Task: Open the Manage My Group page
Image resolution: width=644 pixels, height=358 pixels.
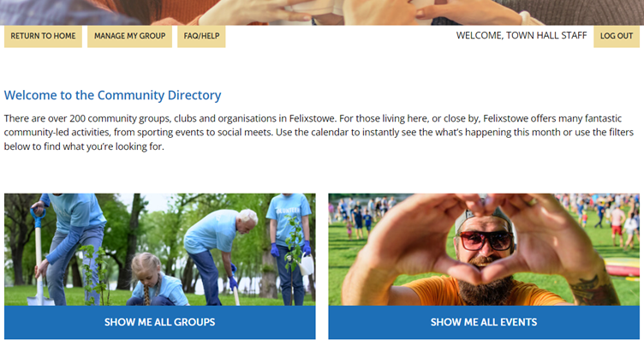Action: 130,37
